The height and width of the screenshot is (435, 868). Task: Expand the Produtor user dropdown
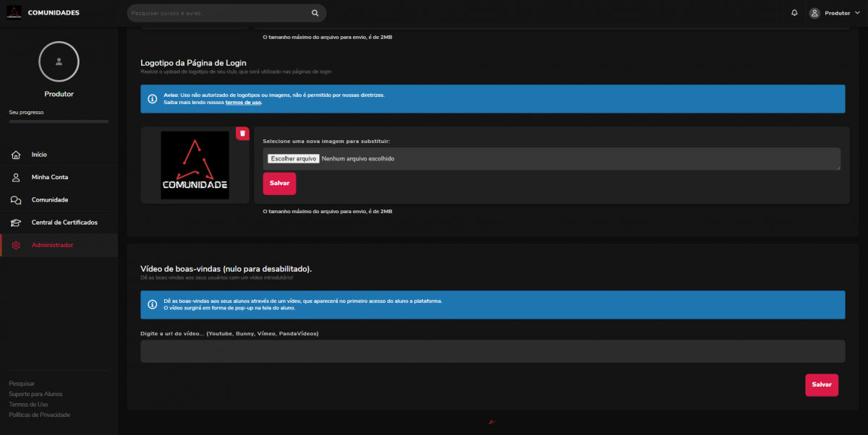click(835, 13)
